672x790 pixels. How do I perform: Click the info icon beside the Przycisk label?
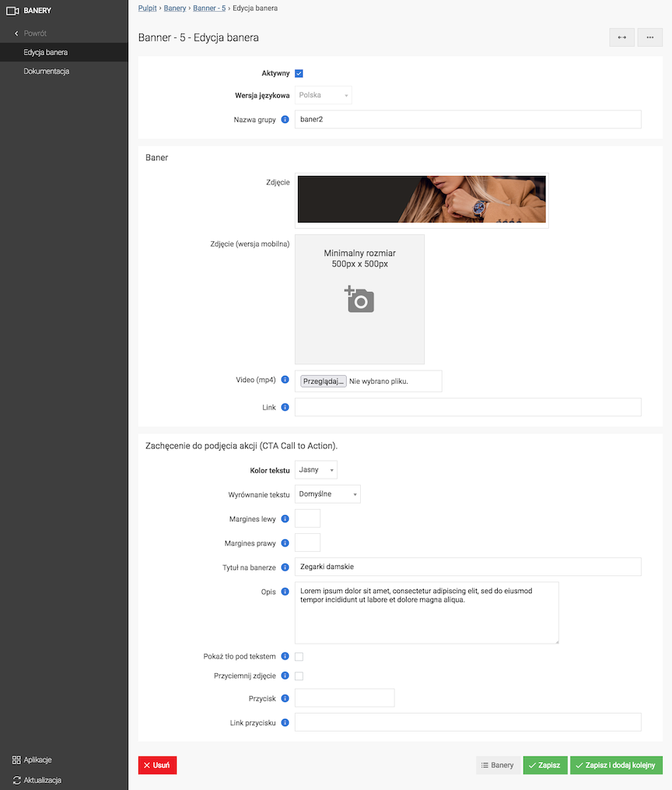(285, 698)
